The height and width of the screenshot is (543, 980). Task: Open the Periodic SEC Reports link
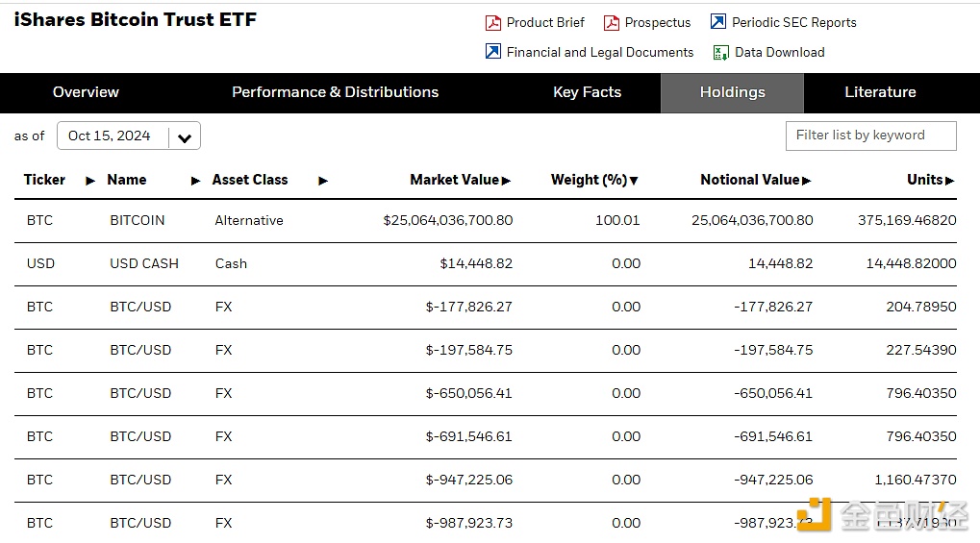[x=793, y=22]
